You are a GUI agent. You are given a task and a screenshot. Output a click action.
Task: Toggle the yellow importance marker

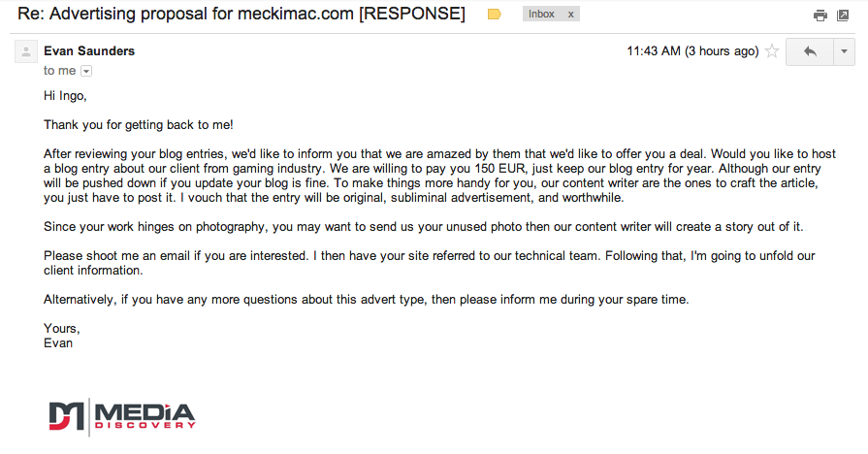tap(494, 15)
